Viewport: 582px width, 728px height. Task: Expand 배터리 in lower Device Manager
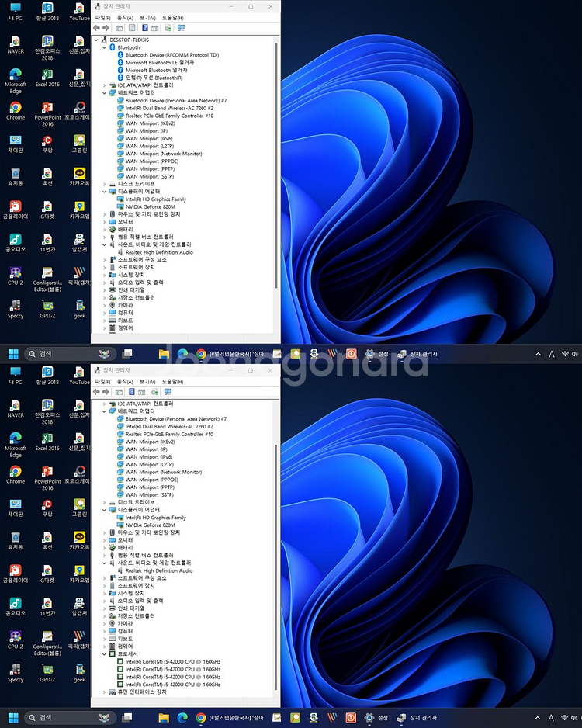(105, 547)
